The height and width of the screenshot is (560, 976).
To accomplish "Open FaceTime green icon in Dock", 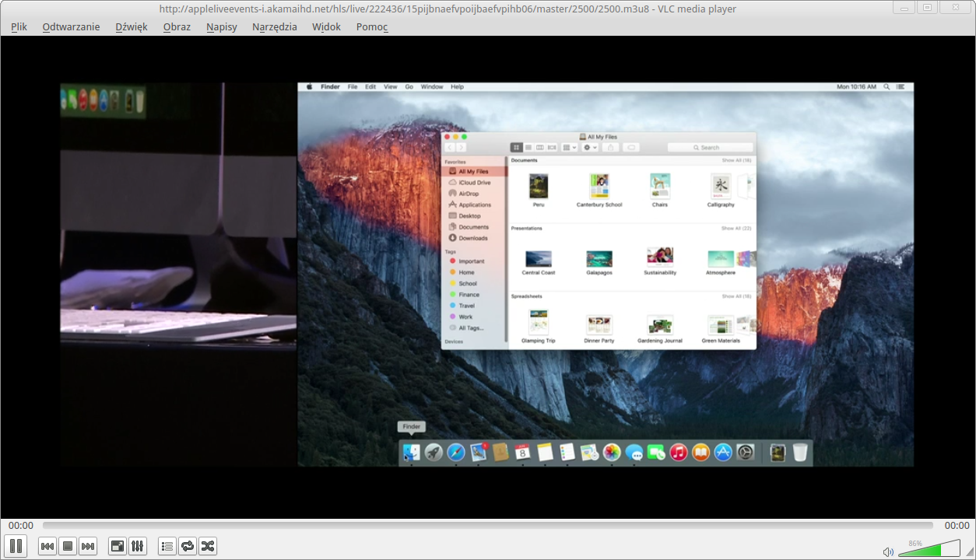I will point(656,452).
